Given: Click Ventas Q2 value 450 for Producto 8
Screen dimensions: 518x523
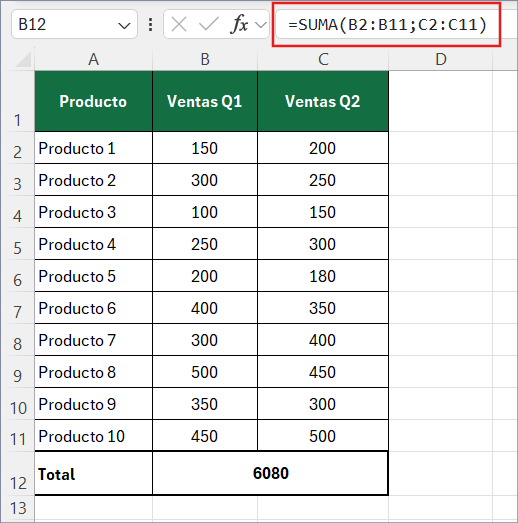Looking at the screenshot, I should pyautogui.click(x=323, y=372).
